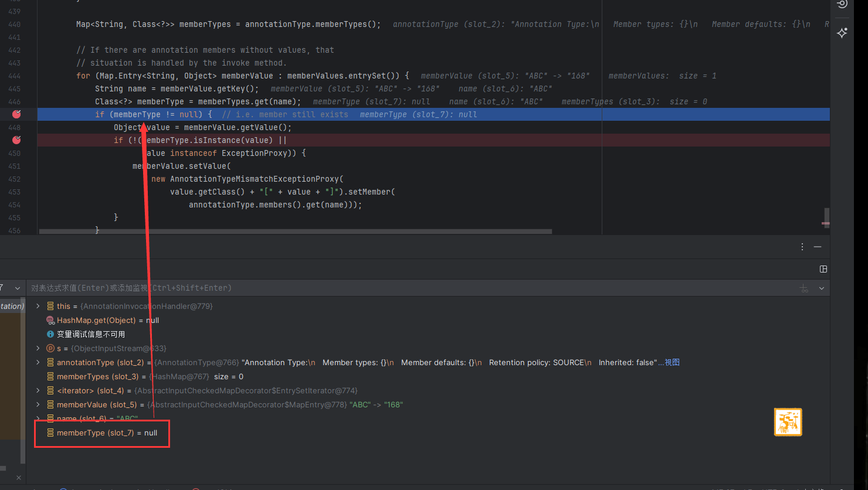Expand the <iterator> (slot_4) node
This screenshot has width=868, height=490.
[38, 390]
